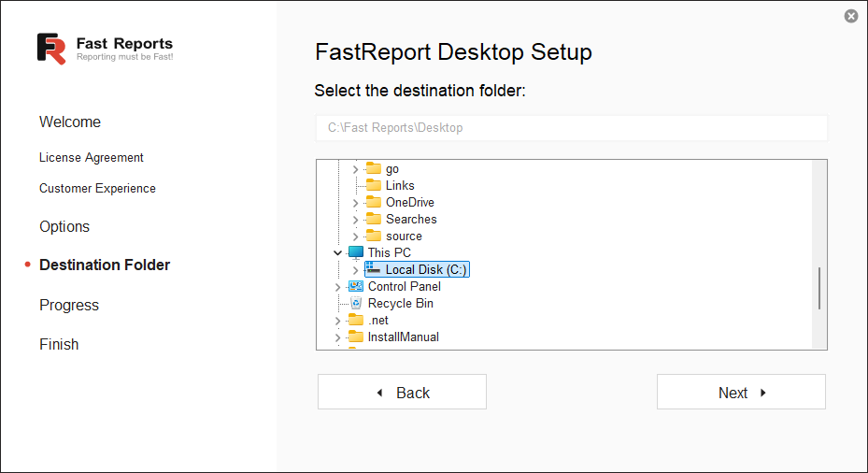Expand the go folder node
The width and height of the screenshot is (868, 473).
pyautogui.click(x=355, y=169)
